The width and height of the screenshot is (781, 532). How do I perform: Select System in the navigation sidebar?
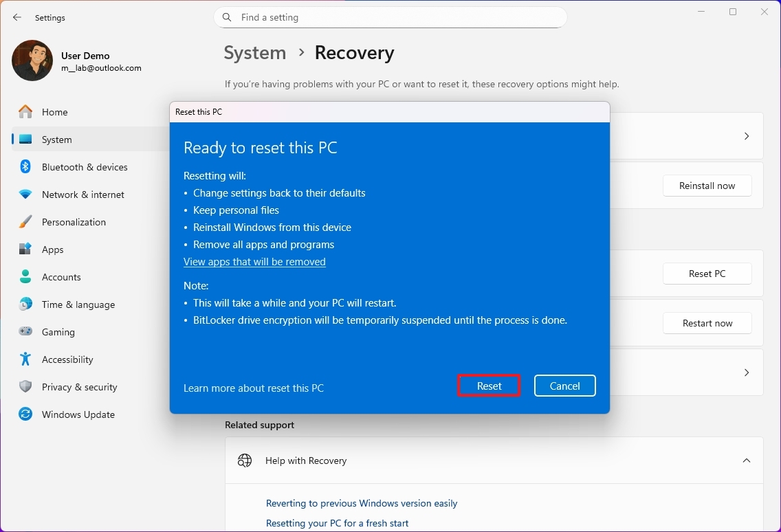coord(55,140)
